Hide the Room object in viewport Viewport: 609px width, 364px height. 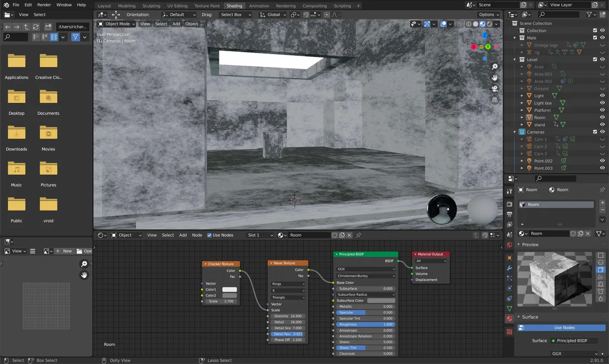[602, 117]
